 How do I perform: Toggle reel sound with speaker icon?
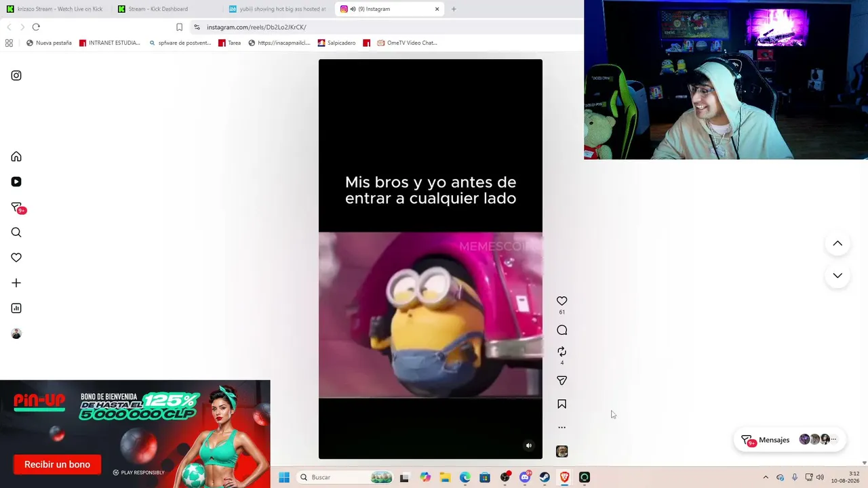pyautogui.click(x=529, y=445)
